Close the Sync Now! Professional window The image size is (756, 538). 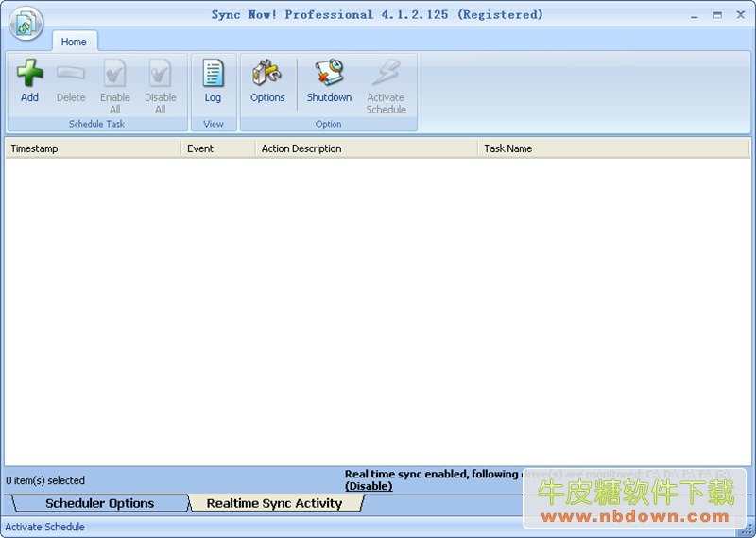click(x=738, y=14)
